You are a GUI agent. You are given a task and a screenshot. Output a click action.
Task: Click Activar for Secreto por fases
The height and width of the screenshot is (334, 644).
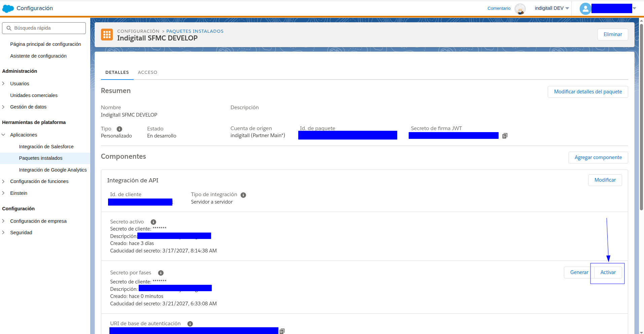(x=608, y=272)
